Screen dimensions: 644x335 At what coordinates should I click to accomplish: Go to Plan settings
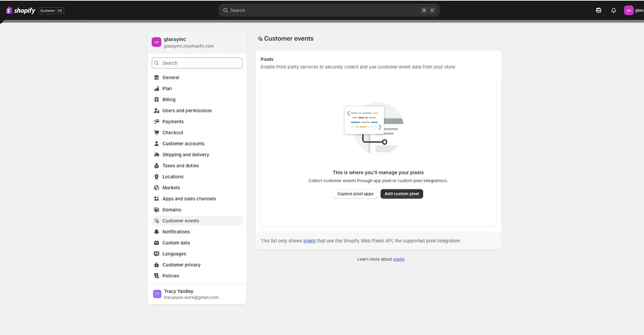197,89
